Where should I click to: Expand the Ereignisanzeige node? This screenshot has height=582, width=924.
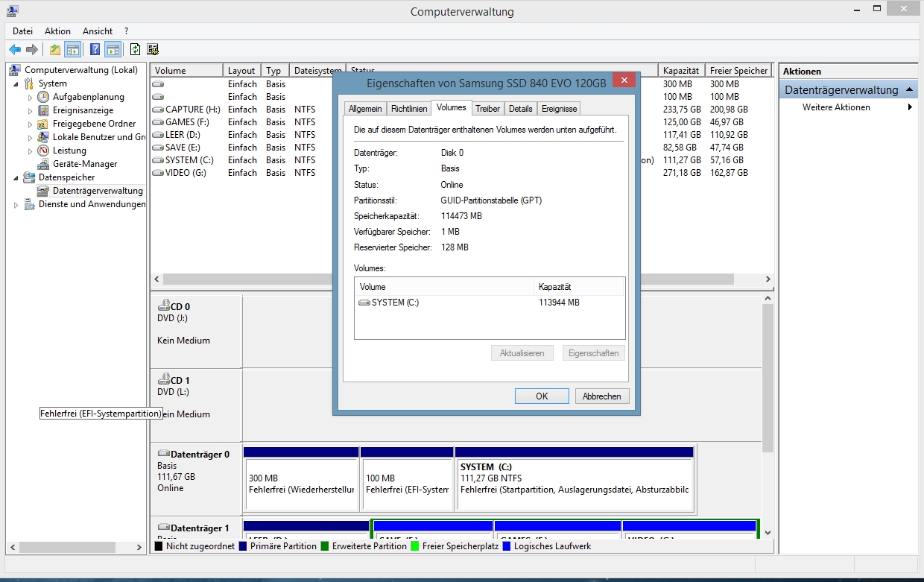(x=31, y=111)
